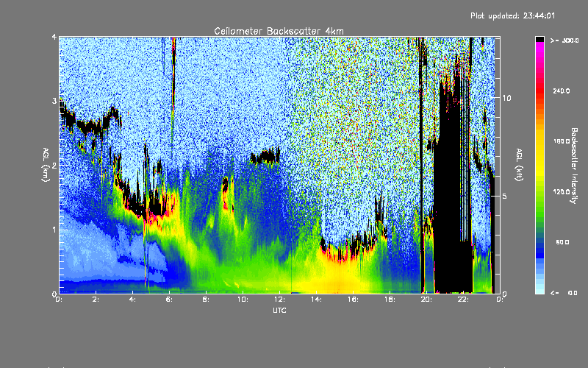588x368 pixels.
Task: Click the "22:" UTC hour tick label
Action: point(463,300)
